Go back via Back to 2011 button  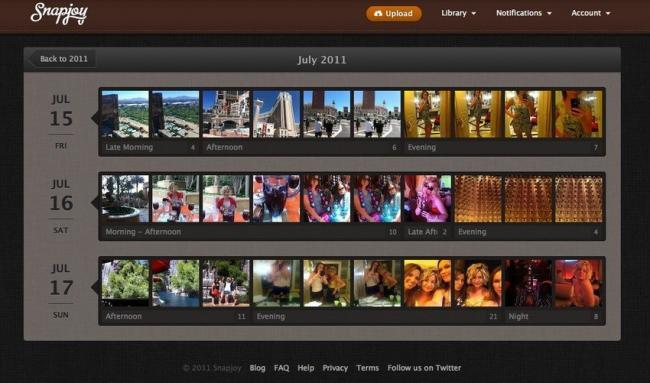[62, 59]
